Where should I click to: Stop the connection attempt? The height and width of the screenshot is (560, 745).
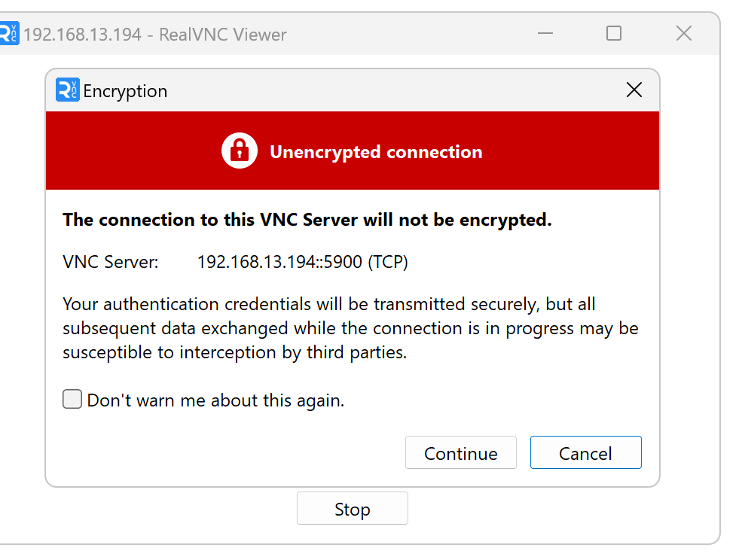click(x=352, y=509)
